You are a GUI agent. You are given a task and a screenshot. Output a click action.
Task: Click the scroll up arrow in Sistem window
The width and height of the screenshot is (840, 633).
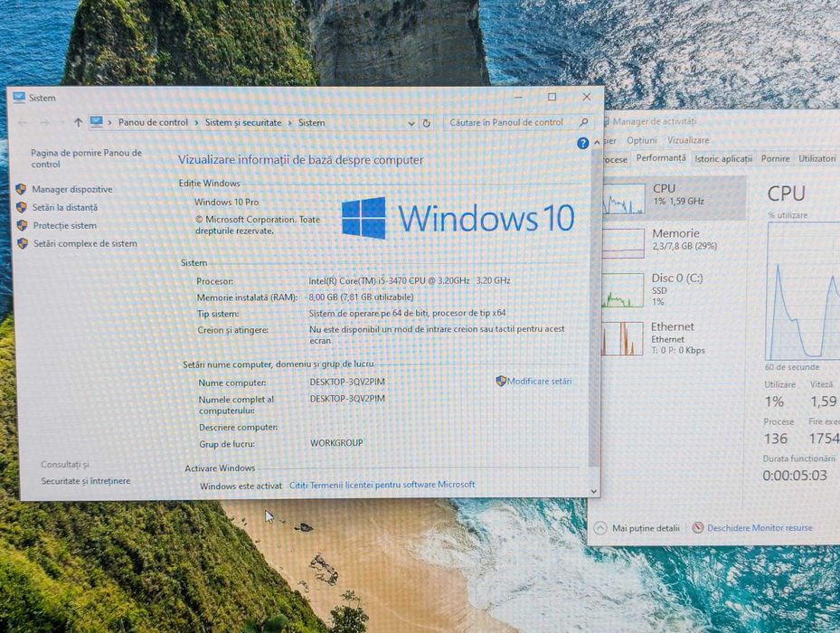pos(597,143)
